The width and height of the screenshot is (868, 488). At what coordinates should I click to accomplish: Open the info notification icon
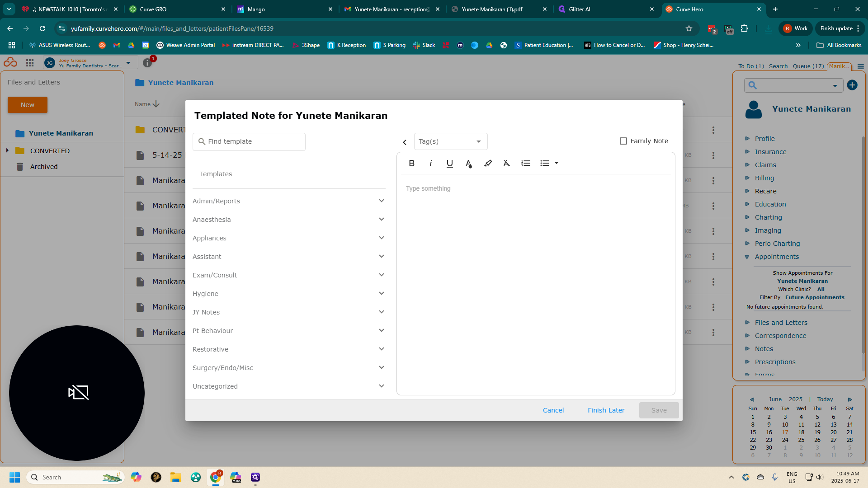coord(147,63)
